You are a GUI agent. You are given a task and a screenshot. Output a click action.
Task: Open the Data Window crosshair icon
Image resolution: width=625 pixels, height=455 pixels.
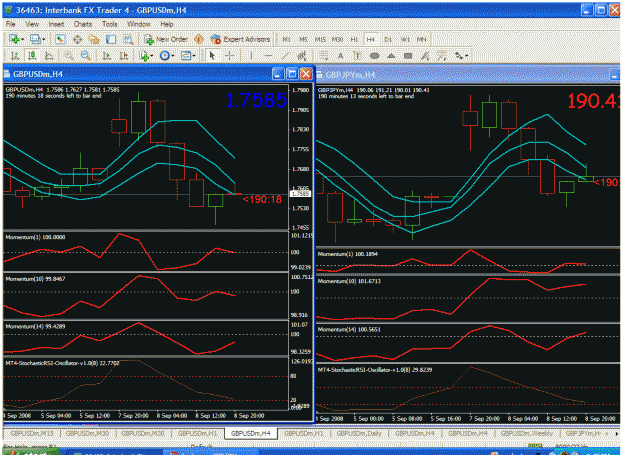click(77, 39)
